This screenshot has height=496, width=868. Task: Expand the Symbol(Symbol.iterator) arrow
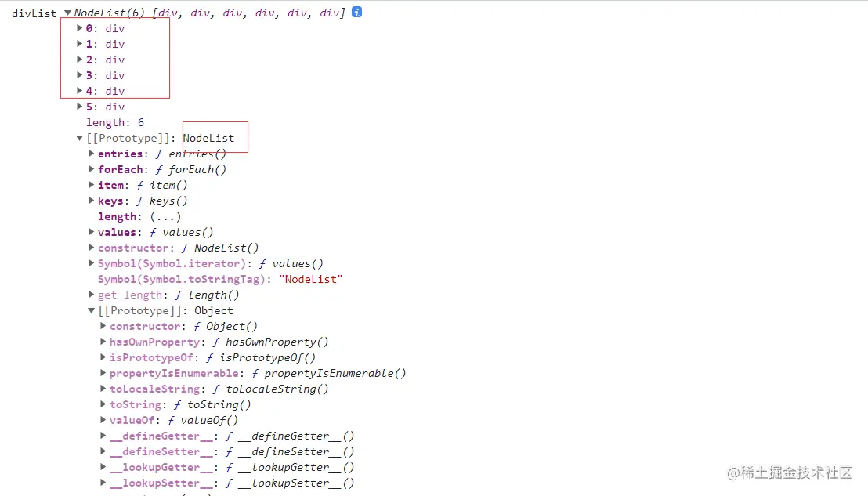[92, 263]
